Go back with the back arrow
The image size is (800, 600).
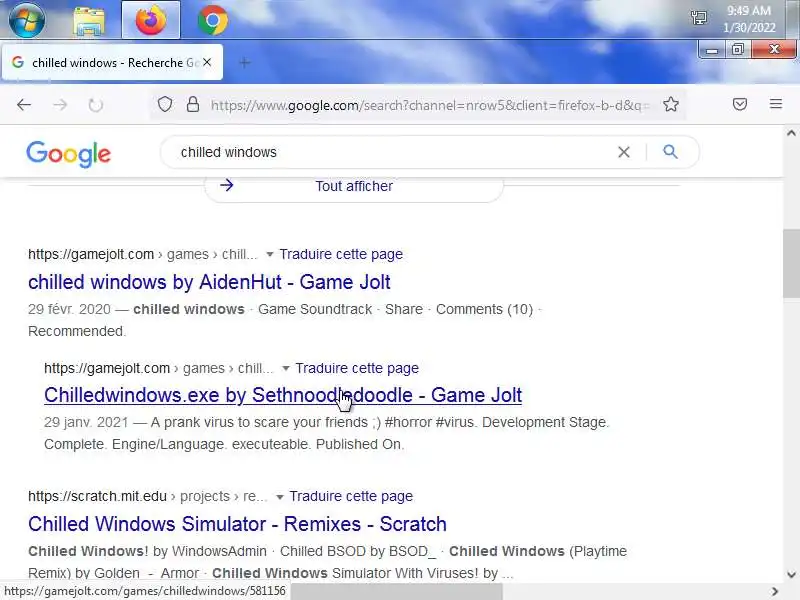[24, 105]
